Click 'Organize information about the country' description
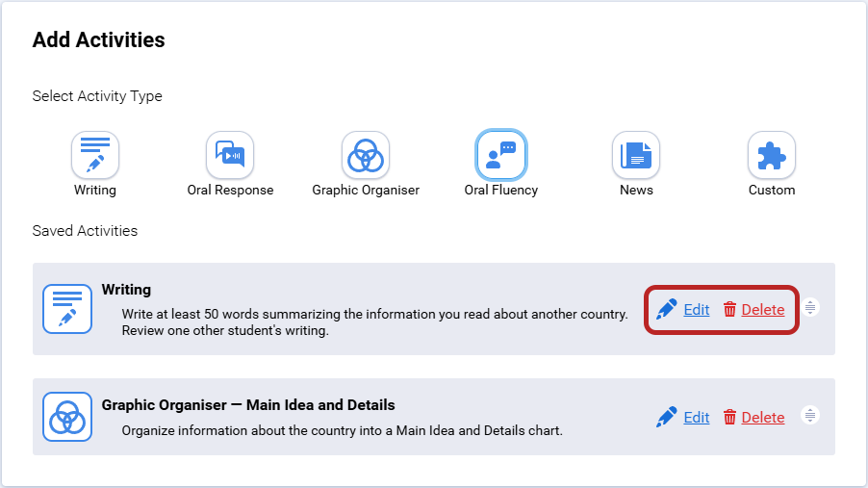Screen dimensions: 868x488 pyautogui.click(x=343, y=430)
